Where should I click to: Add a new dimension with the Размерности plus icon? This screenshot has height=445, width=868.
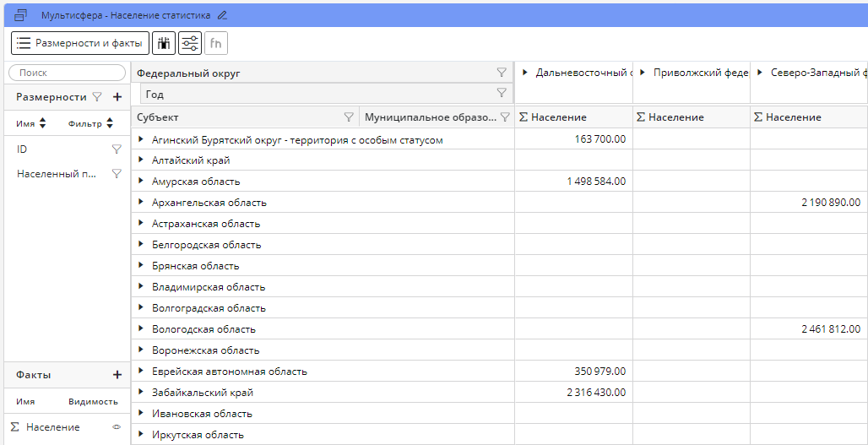point(117,97)
